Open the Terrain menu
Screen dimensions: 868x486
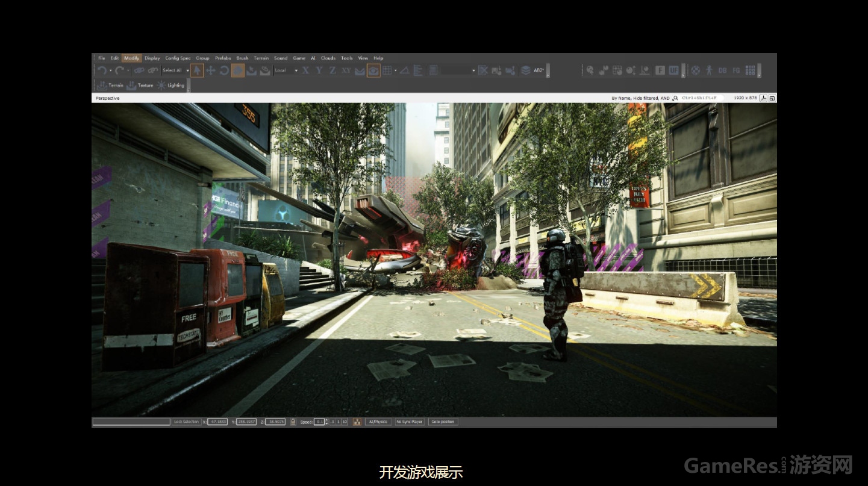click(x=261, y=58)
